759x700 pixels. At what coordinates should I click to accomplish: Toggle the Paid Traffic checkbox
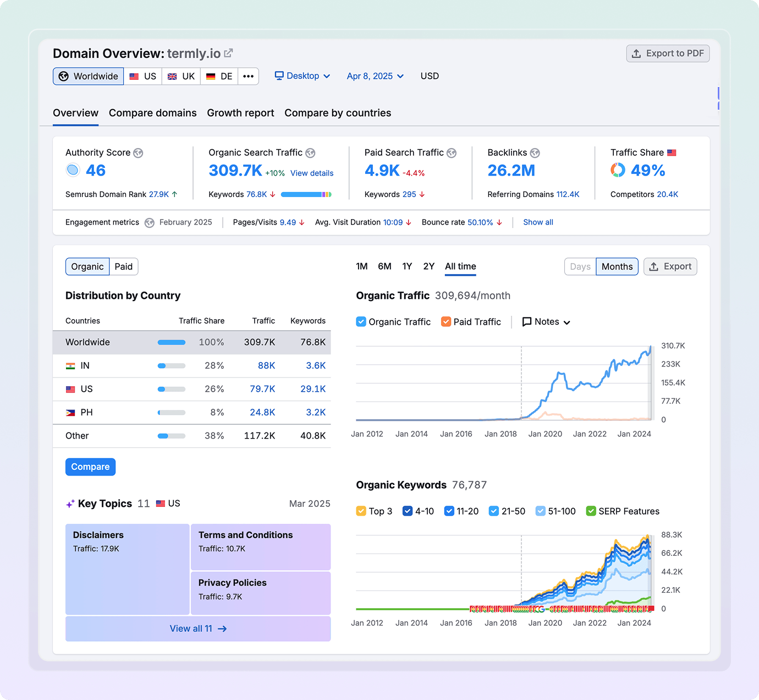(446, 322)
